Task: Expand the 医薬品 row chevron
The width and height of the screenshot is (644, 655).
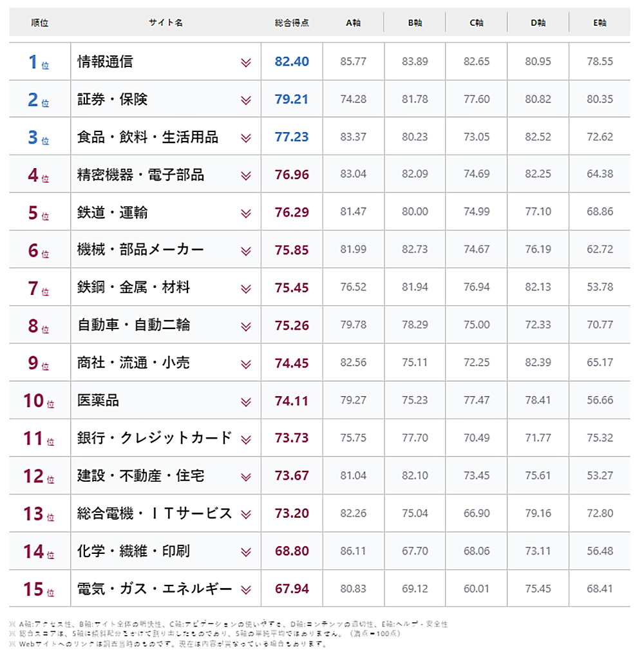Action: click(245, 401)
